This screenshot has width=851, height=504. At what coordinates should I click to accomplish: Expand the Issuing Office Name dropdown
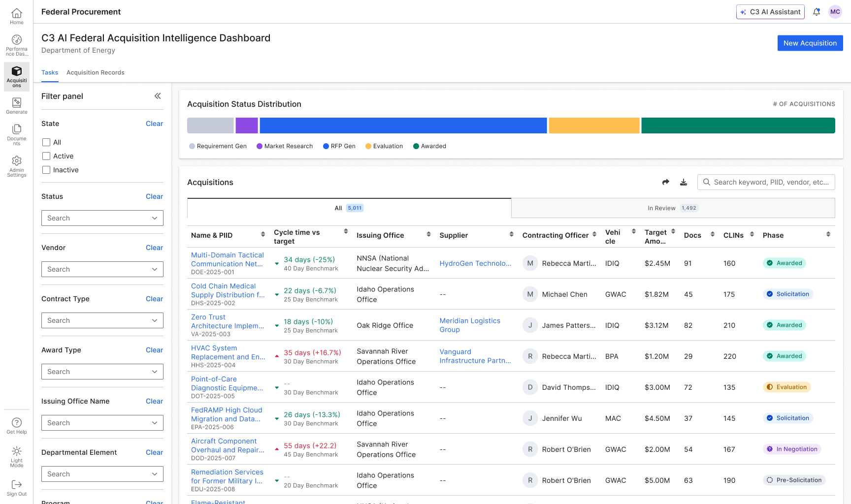tap(102, 423)
